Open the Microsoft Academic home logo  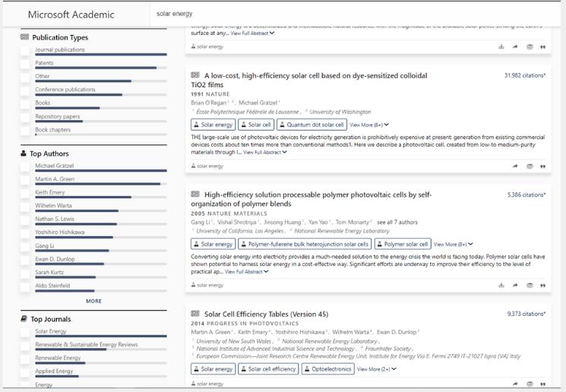pos(71,14)
